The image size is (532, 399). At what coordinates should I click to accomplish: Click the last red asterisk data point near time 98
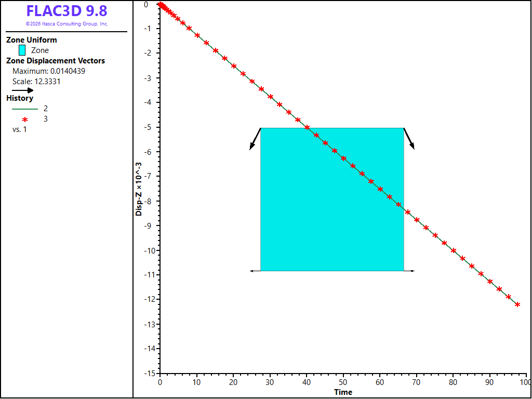(517, 304)
